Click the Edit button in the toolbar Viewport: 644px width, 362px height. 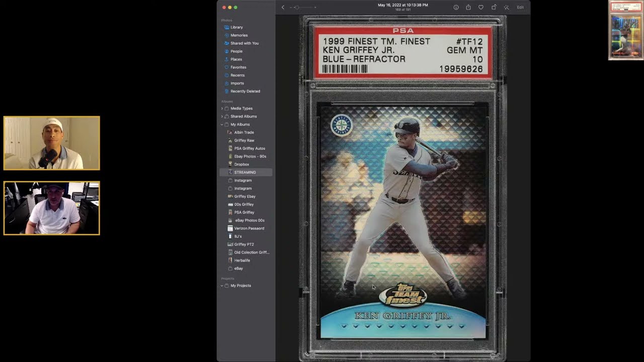coord(520,8)
